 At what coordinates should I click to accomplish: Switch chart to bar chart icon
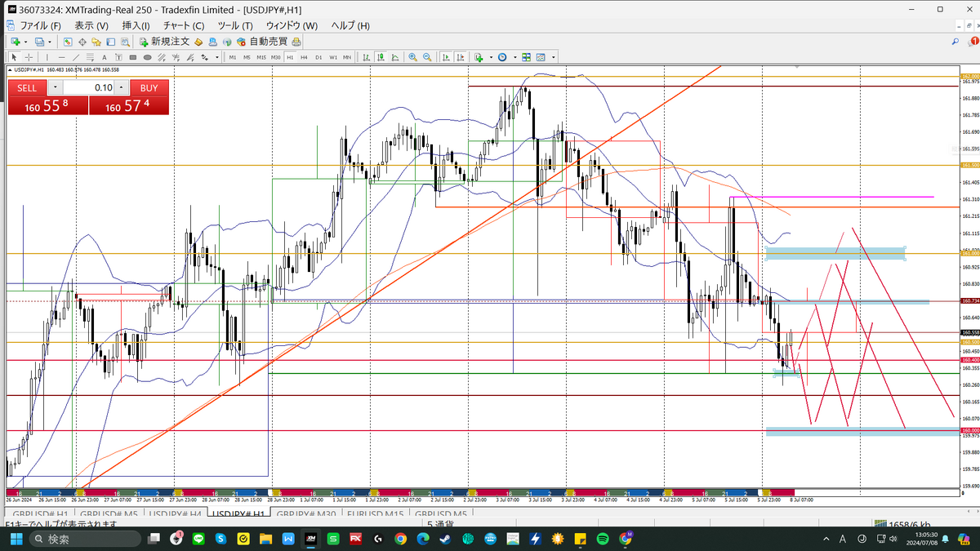(x=367, y=57)
